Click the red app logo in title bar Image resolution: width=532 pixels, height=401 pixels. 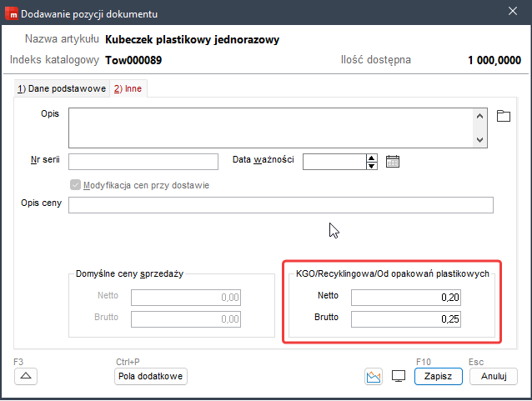pos(11,13)
